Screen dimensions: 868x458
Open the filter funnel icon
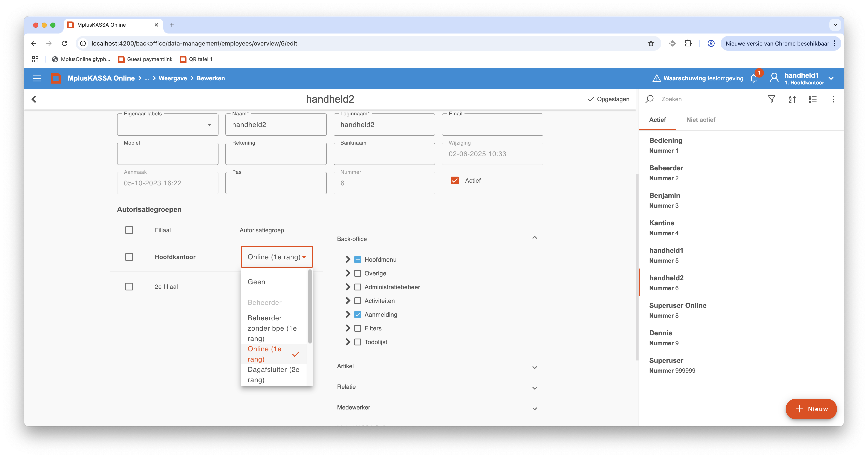coord(772,99)
